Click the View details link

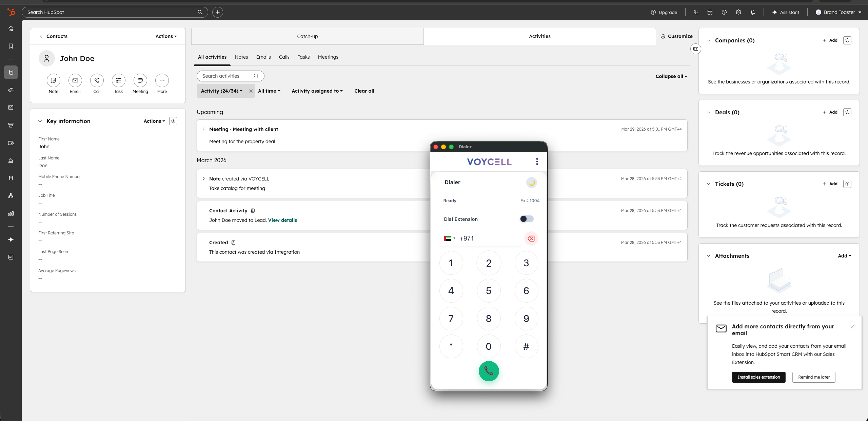282,220
